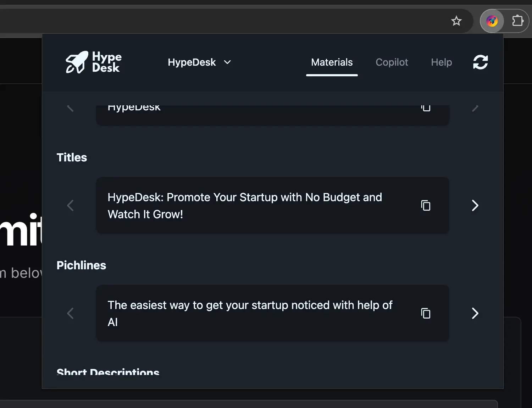
Task: Go to the Help tab
Action: 441,62
